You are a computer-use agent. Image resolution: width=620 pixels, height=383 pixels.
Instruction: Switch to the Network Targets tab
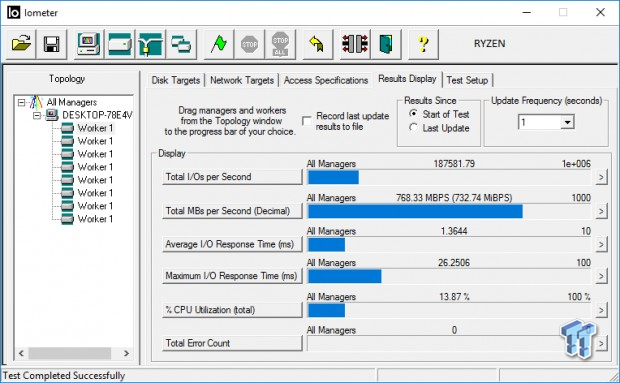242,80
